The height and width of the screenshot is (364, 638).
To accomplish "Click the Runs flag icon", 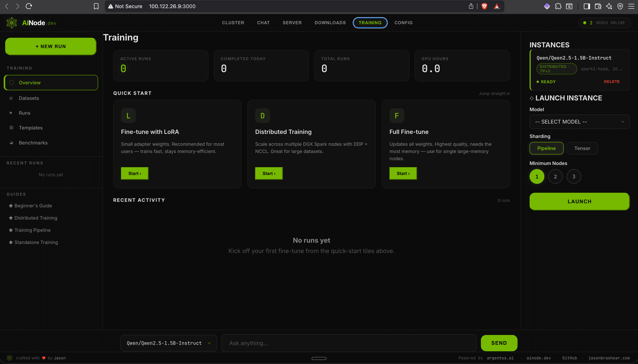I will pyautogui.click(x=11, y=113).
